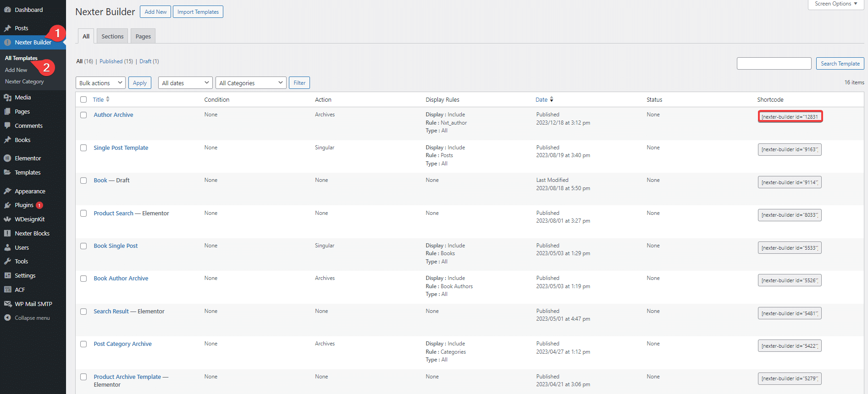Check the Post Category Archive checkbox
This screenshot has width=868, height=394.
(x=83, y=344)
